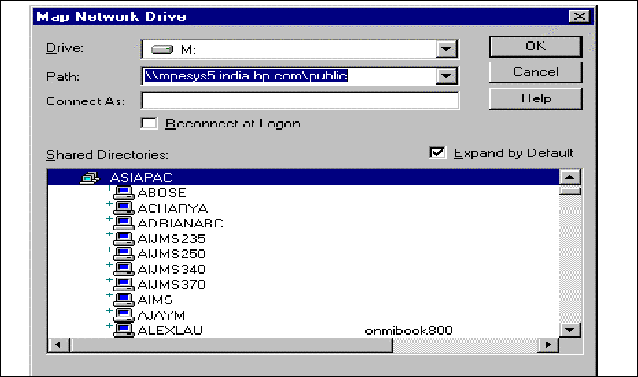This screenshot has height=377, width=638.
Task: Click the scroll left arrow in directory list
Action: (58, 345)
